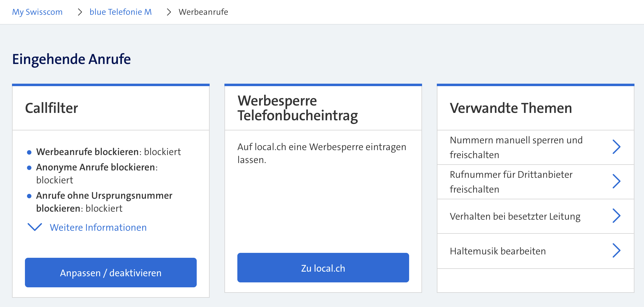Open Nummern manuell sperren und freischalten
Viewport: 644px width, 307px height.
tap(516, 147)
